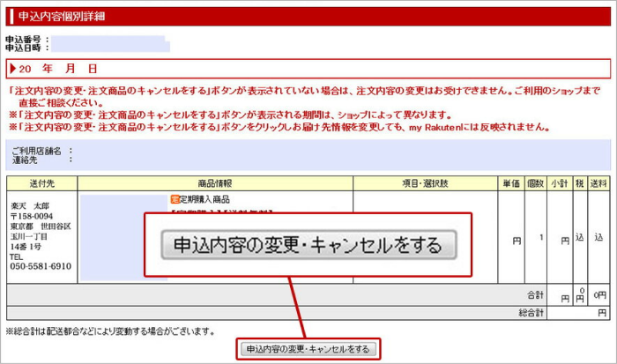Click the 送料 column header

tap(598, 183)
